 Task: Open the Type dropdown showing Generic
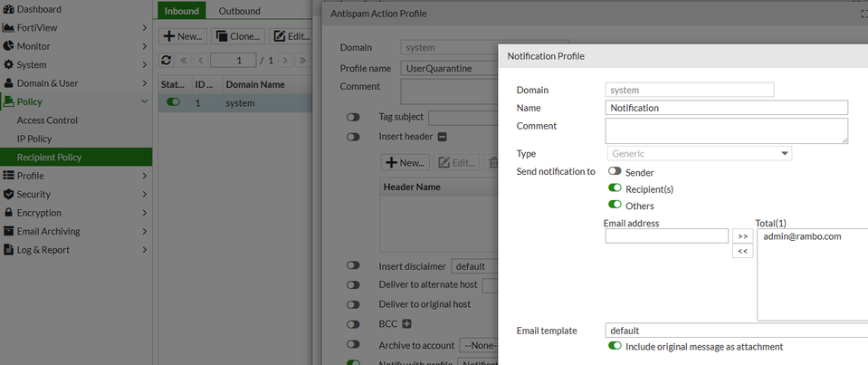click(698, 153)
